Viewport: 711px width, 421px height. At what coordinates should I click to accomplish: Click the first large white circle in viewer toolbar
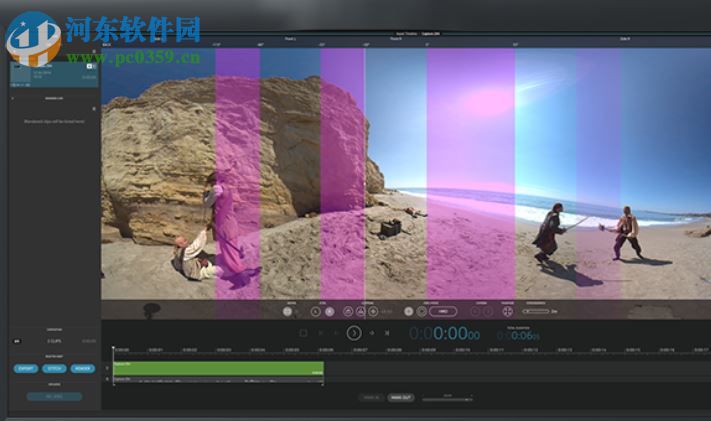pyautogui.click(x=287, y=311)
